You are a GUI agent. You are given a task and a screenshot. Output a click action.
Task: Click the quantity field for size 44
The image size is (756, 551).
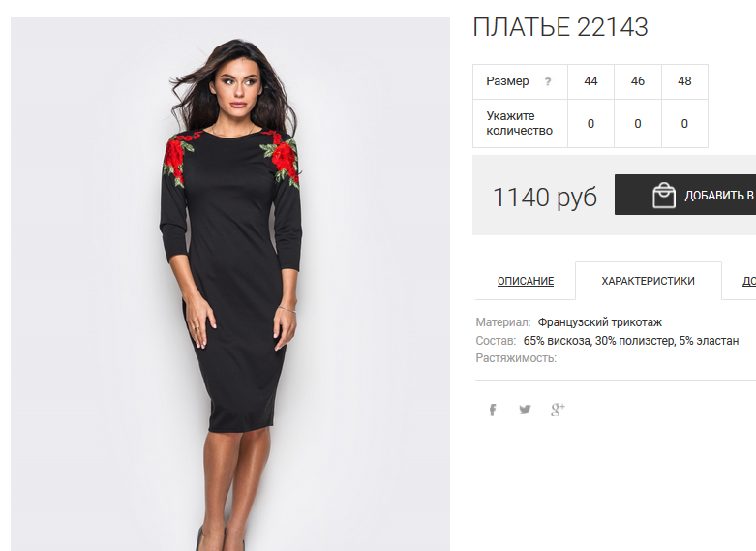pos(590,124)
